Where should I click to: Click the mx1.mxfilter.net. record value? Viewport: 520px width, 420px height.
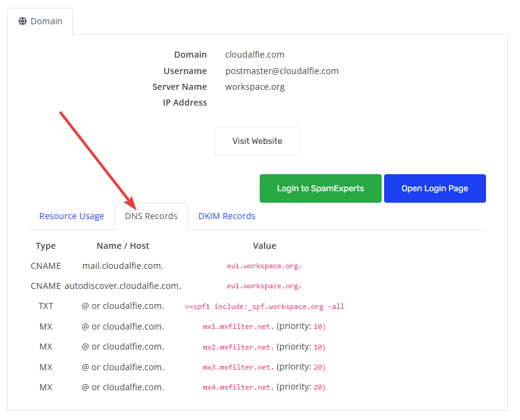click(238, 327)
